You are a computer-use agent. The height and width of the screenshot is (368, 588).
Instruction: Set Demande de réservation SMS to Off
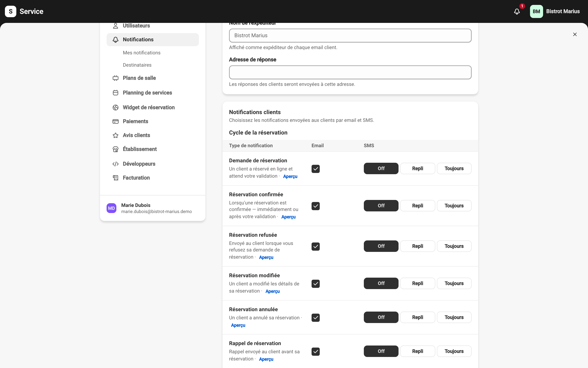tap(381, 168)
